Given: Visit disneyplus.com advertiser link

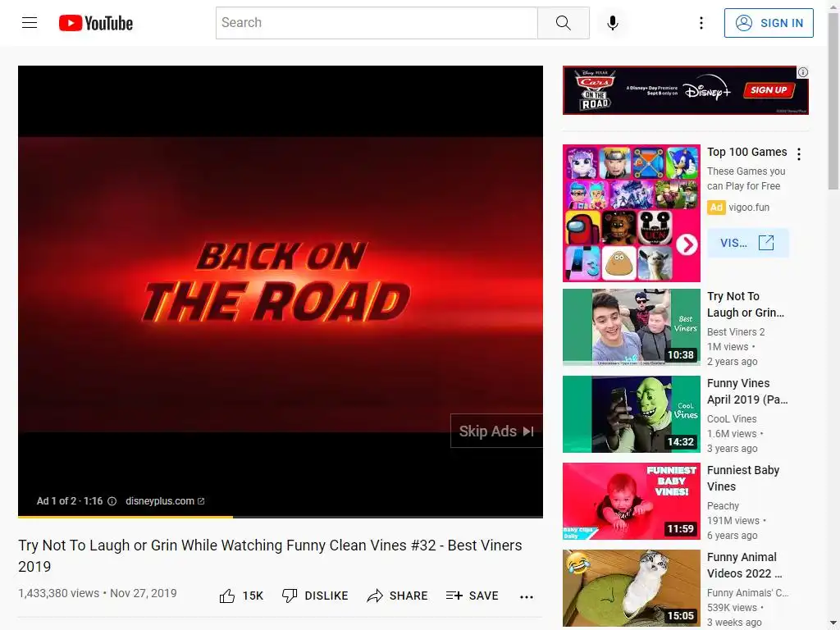Looking at the screenshot, I should point(165,501).
